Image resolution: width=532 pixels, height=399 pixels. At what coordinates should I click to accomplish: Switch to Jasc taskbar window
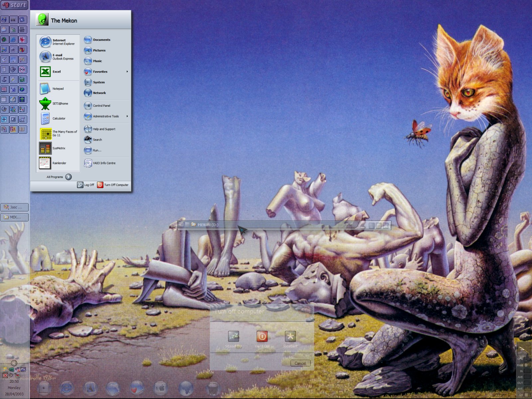coord(15,207)
